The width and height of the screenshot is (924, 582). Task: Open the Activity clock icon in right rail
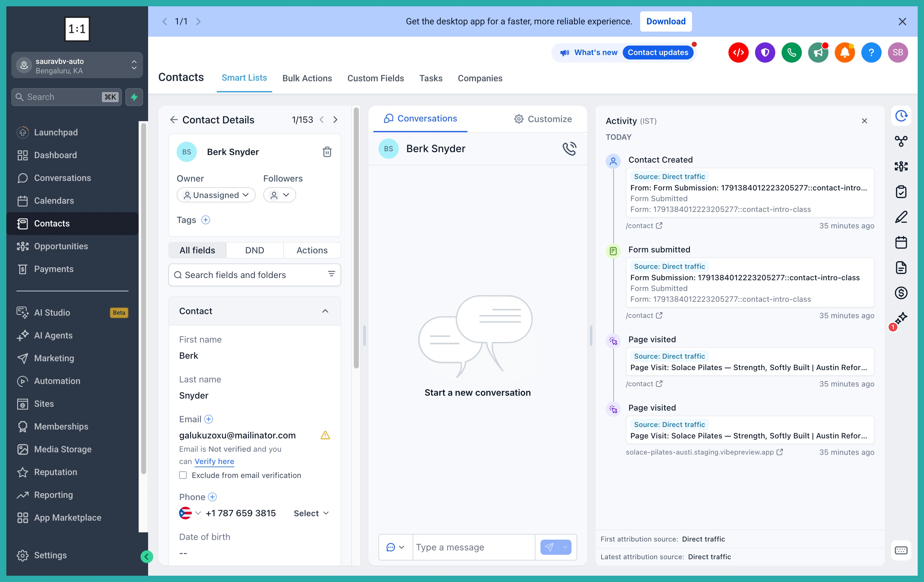point(901,115)
